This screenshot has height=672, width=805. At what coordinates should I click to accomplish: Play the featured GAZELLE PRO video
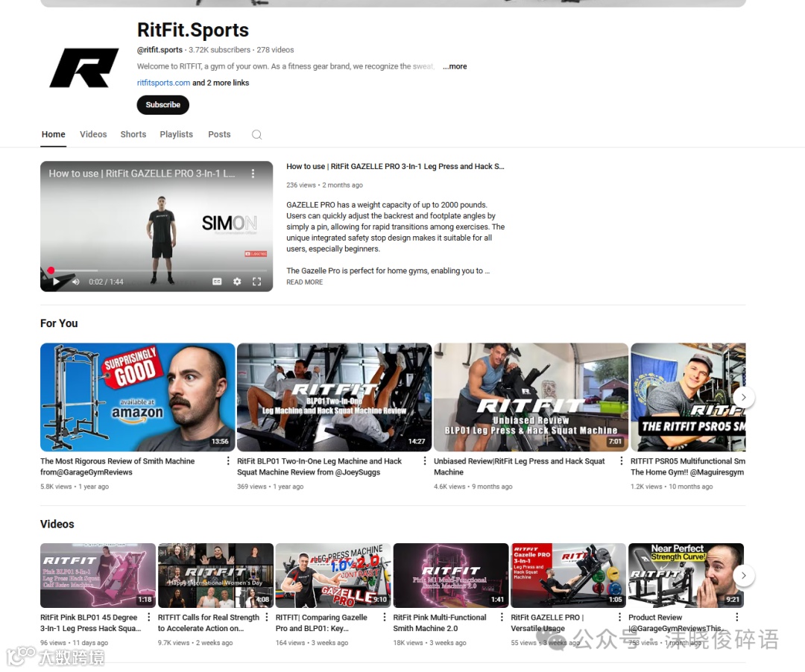click(56, 281)
